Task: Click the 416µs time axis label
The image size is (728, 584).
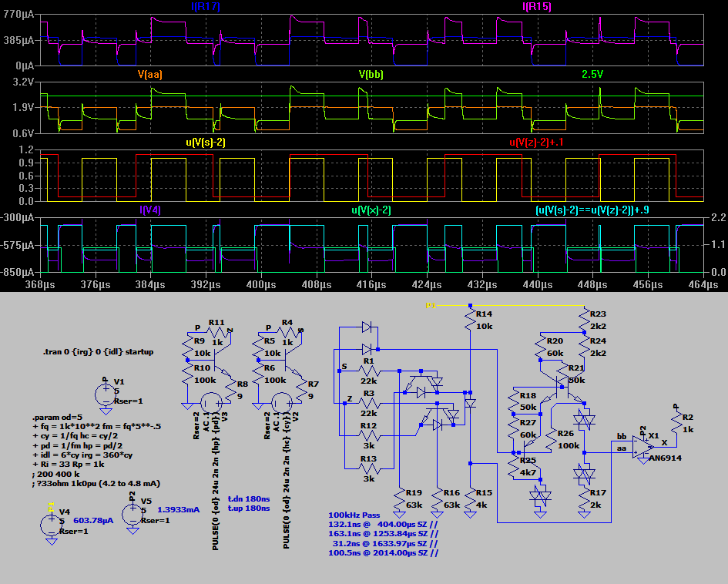Action: tap(371, 285)
